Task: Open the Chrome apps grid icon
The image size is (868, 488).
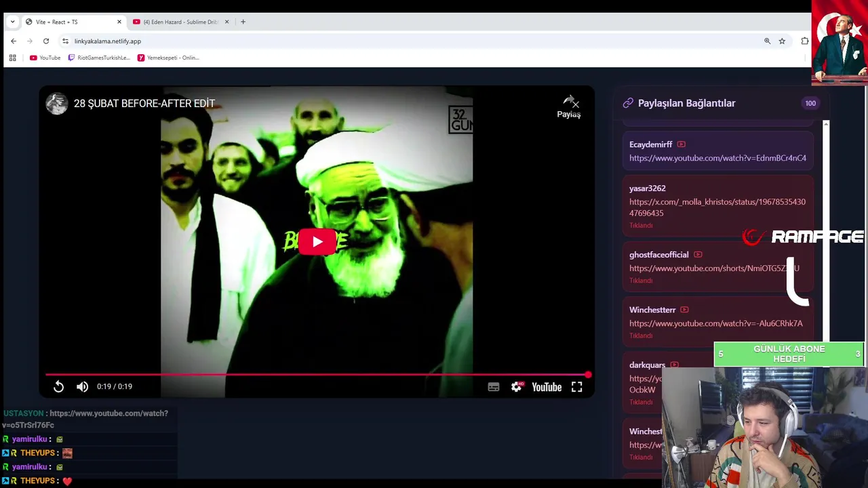Action: (x=12, y=58)
